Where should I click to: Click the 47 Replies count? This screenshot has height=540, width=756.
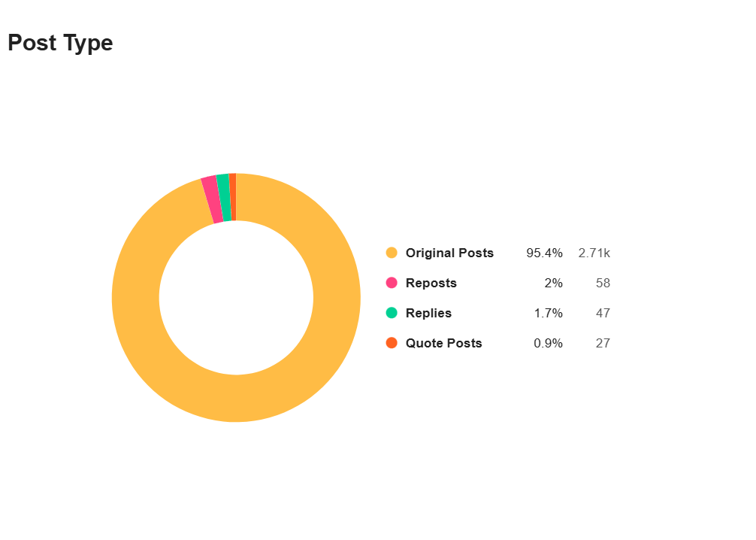pyautogui.click(x=603, y=313)
